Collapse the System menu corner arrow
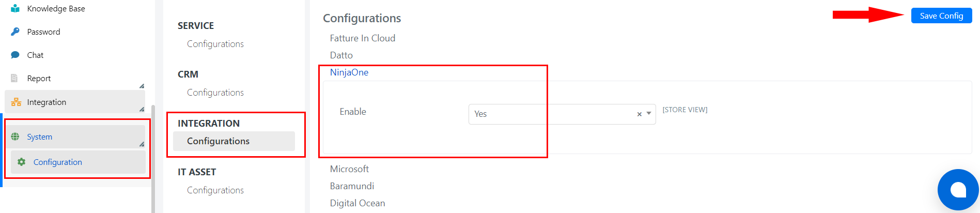The height and width of the screenshot is (213, 980). click(x=142, y=144)
